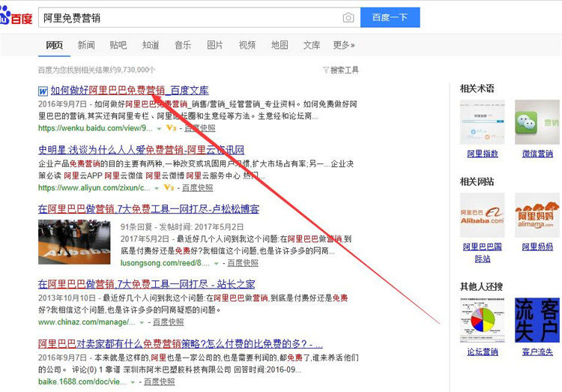Screen dimensions: 562x392
Task: Click the V3 credibility badge on aliyun result
Action: point(169,187)
